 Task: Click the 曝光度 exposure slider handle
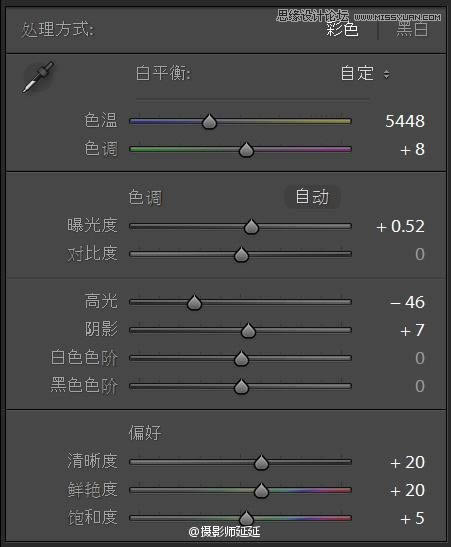(x=251, y=226)
